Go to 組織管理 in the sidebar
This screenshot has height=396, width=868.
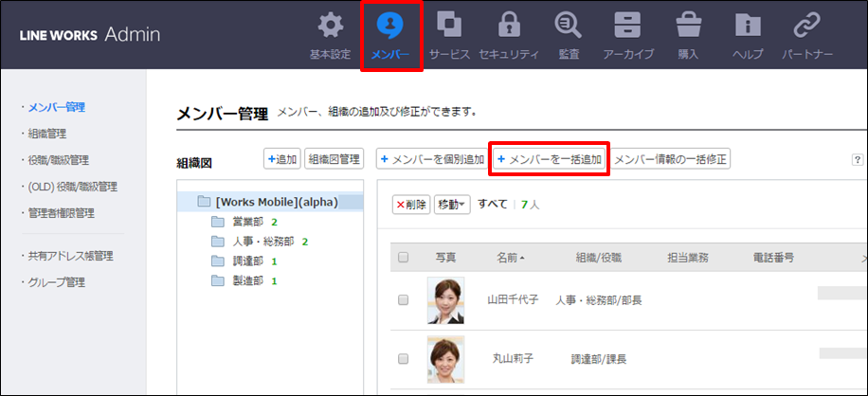(x=46, y=134)
